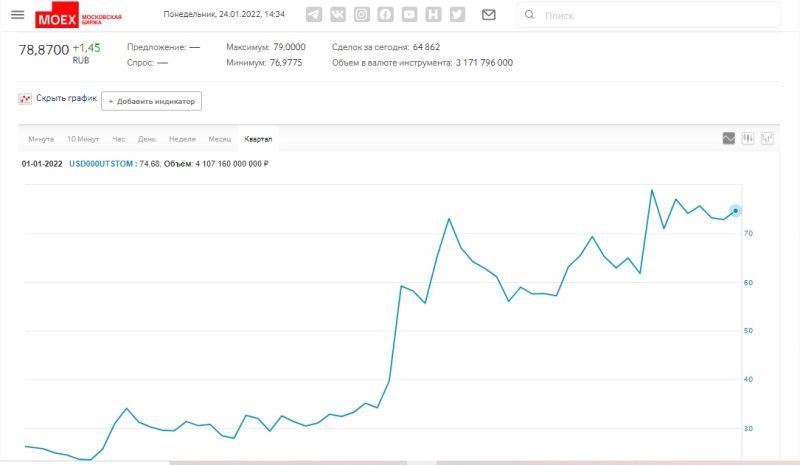Switch to line chart view
800x465 pixels.
(x=729, y=139)
